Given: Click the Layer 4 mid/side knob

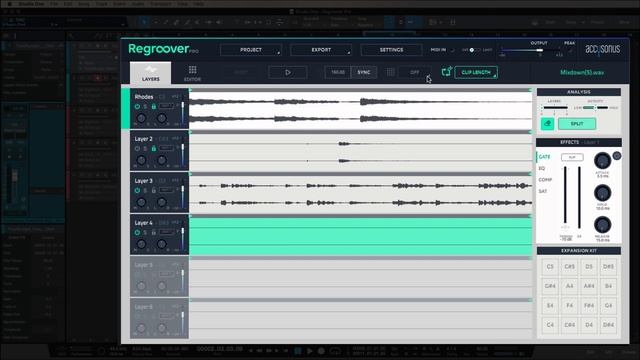Looking at the screenshot, I should [141, 244].
